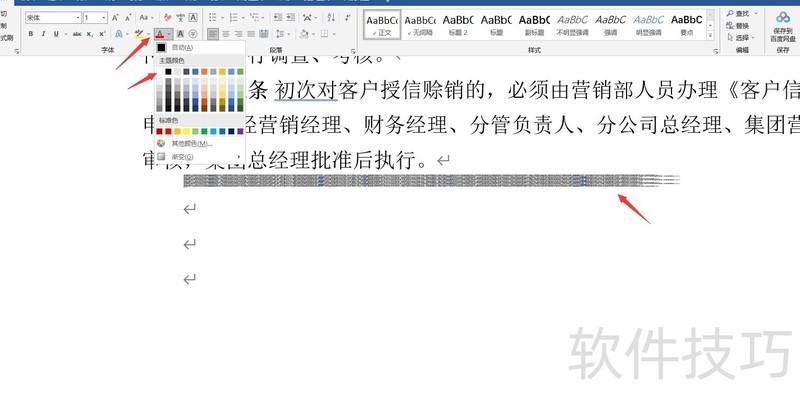Apply the 标题 2 style
Screen dimensions: 800x413
[458, 25]
